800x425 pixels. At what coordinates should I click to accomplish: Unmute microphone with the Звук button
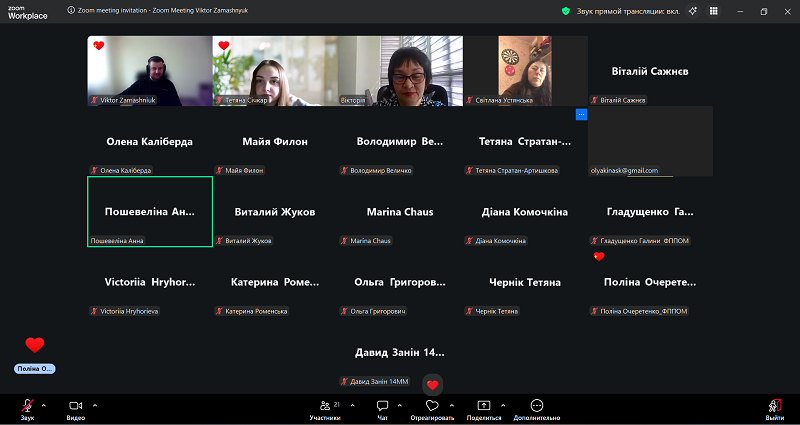coord(27,405)
